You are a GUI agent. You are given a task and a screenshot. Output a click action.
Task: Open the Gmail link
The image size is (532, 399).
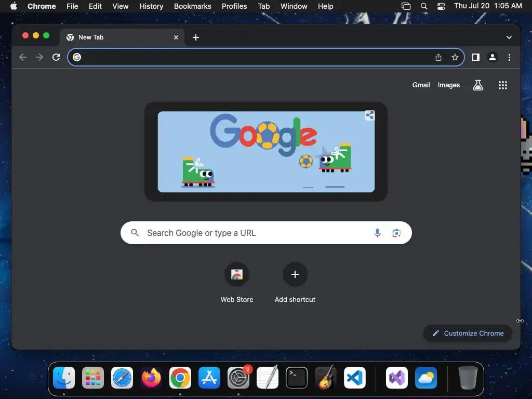pyautogui.click(x=421, y=85)
